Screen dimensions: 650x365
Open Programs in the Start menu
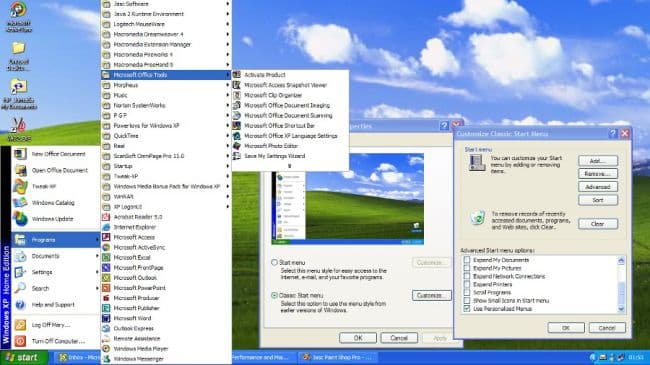[x=56, y=240]
